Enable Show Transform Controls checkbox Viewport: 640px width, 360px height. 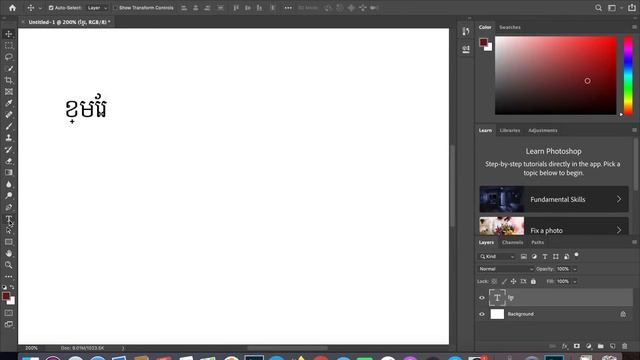115,8
